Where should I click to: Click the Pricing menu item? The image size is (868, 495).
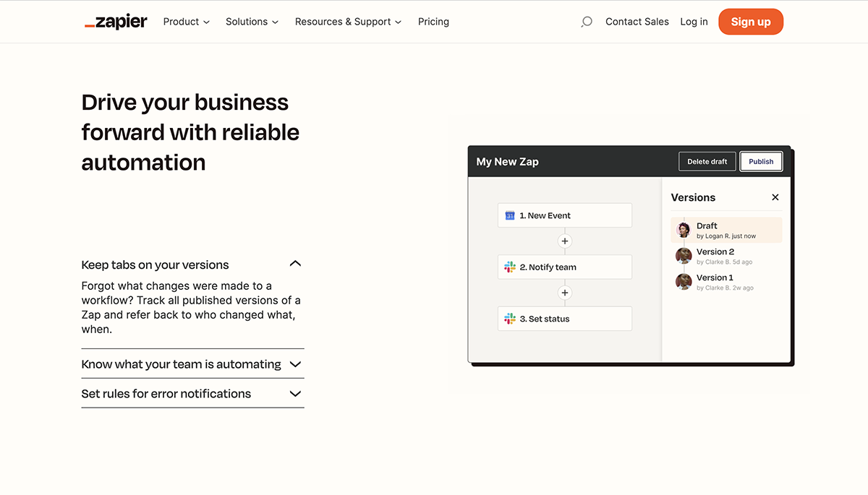click(433, 22)
